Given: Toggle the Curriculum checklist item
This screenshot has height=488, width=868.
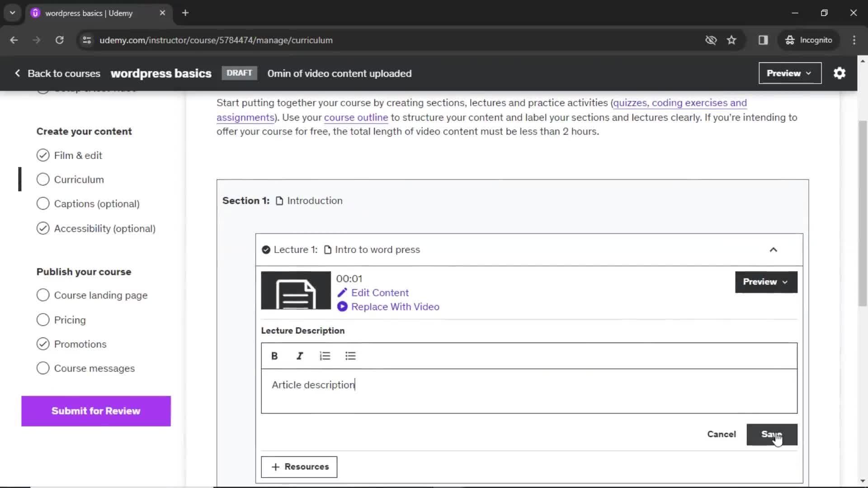Looking at the screenshot, I should pyautogui.click(x=43, y=179).
